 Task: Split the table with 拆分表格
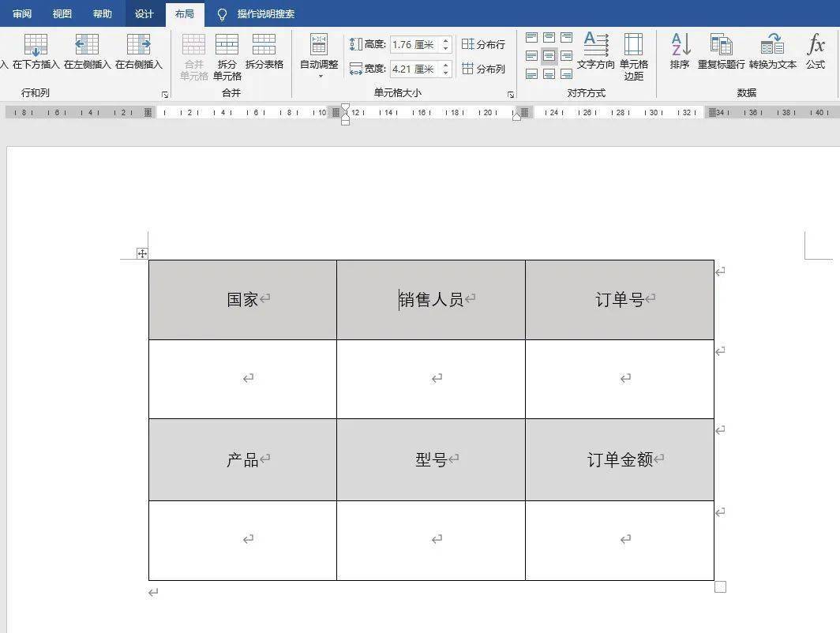[264, 52]
